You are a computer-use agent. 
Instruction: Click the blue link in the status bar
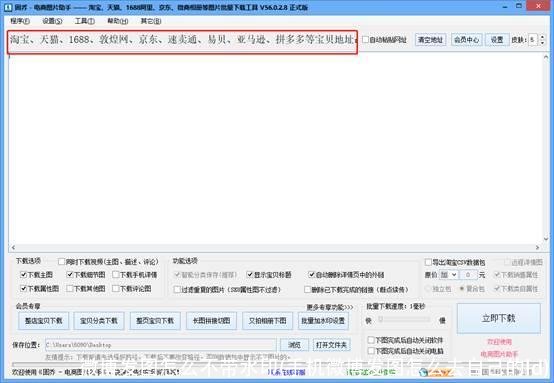[x=286, y=372]
